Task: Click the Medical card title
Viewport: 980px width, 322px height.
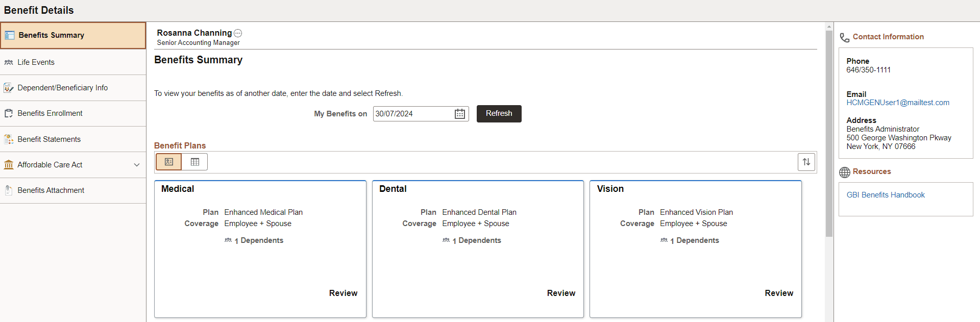Action: pyautogui.click(x=178, y=189)
